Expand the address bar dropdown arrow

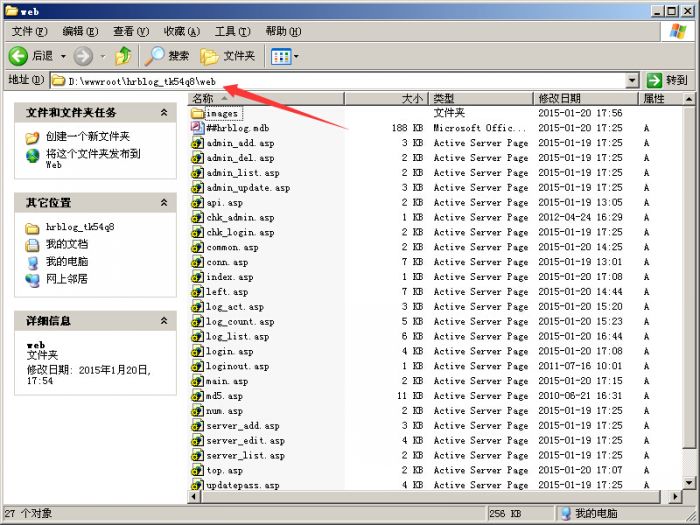point(632,80)
